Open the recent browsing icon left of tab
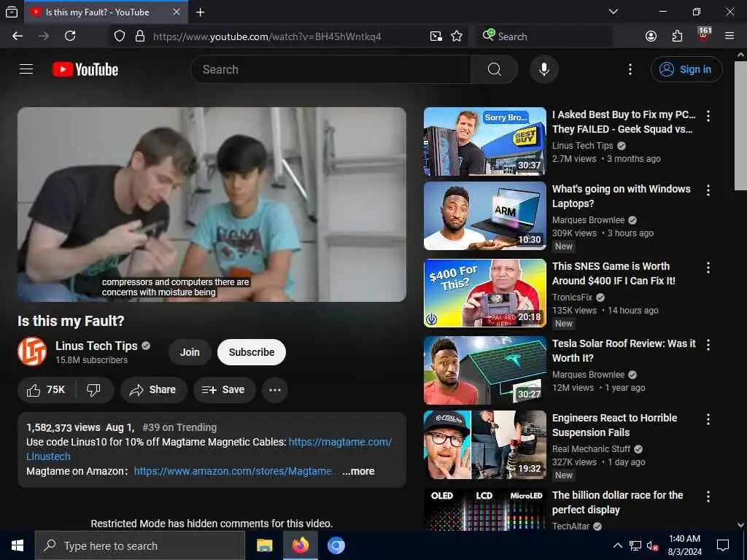Screen dimensions: 747x560 click(12, 12)
